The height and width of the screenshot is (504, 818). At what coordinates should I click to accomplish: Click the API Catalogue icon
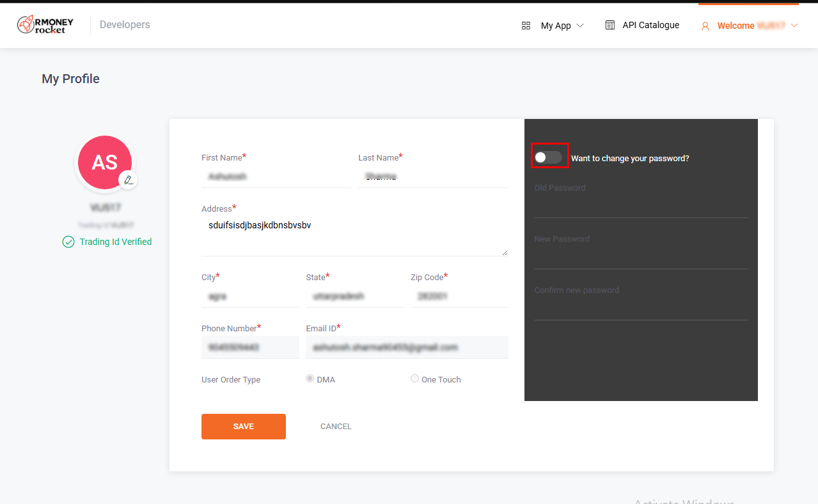click(x=610, y=25)
